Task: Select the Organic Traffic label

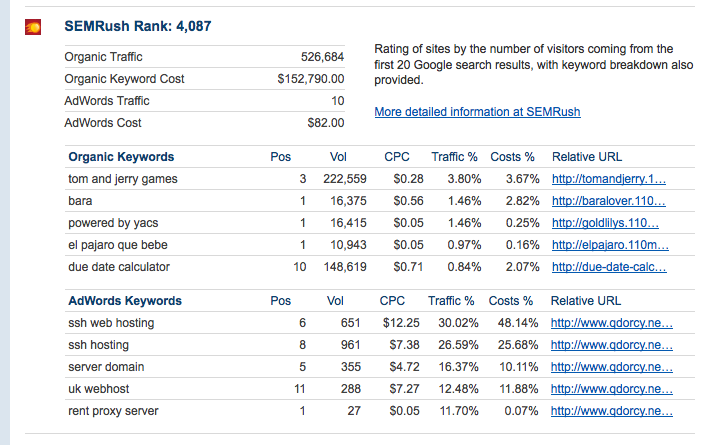Action: (x=103, y=57)
